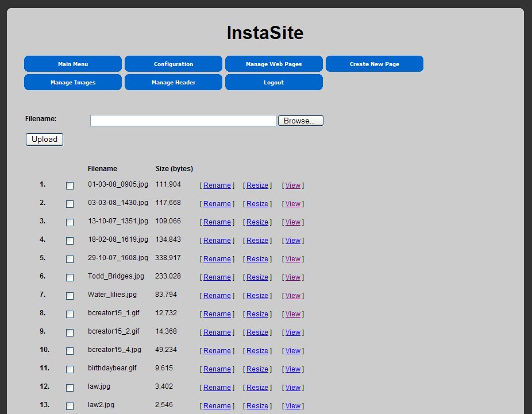View the 03-03-08_1430.jpg image

(293, 204)
